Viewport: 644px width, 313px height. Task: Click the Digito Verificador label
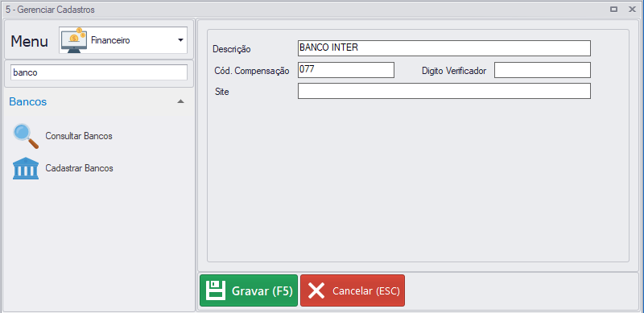(454, 71)
